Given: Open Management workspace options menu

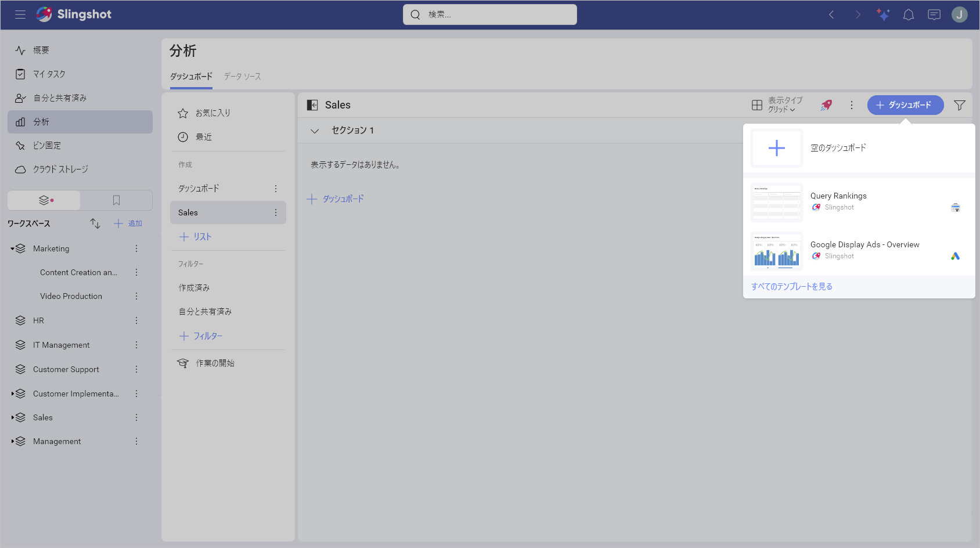Looking at the screenshot, I should [x=136, y=441].
